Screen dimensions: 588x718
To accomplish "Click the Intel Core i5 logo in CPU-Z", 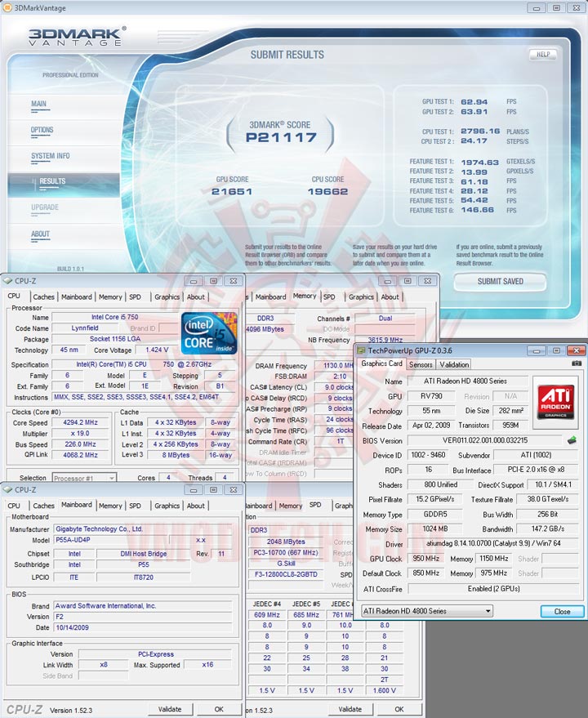I will tap(209, 333).
